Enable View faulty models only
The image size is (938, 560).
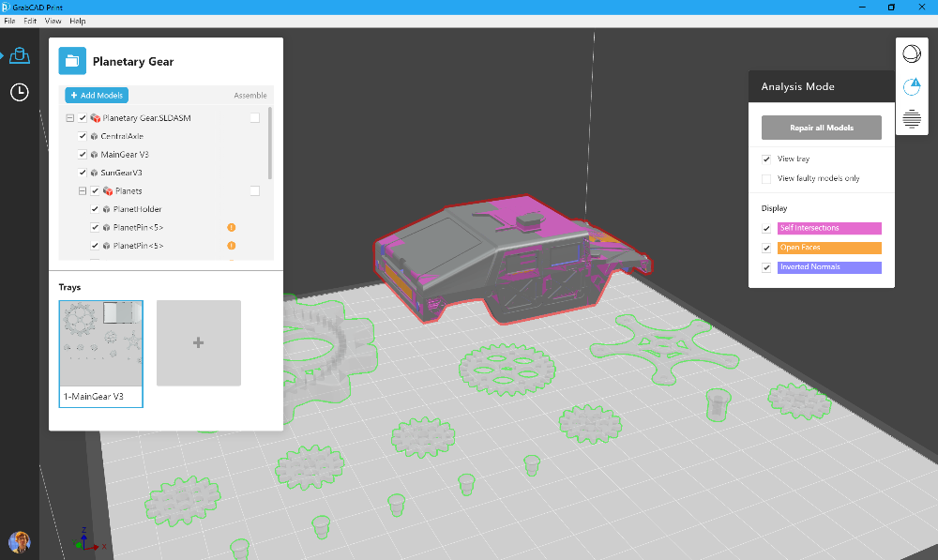766,178
